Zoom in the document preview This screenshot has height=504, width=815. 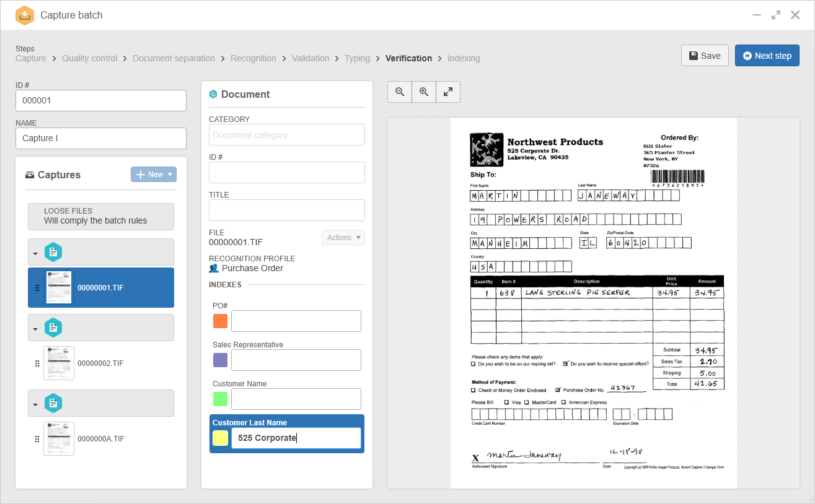point(424,92)
